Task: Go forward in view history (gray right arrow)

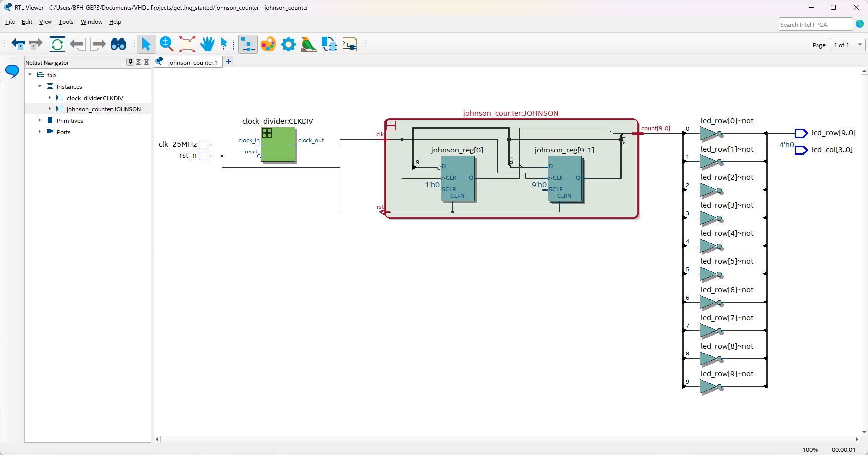Action: pyautogui.click(x=36, y=44)
